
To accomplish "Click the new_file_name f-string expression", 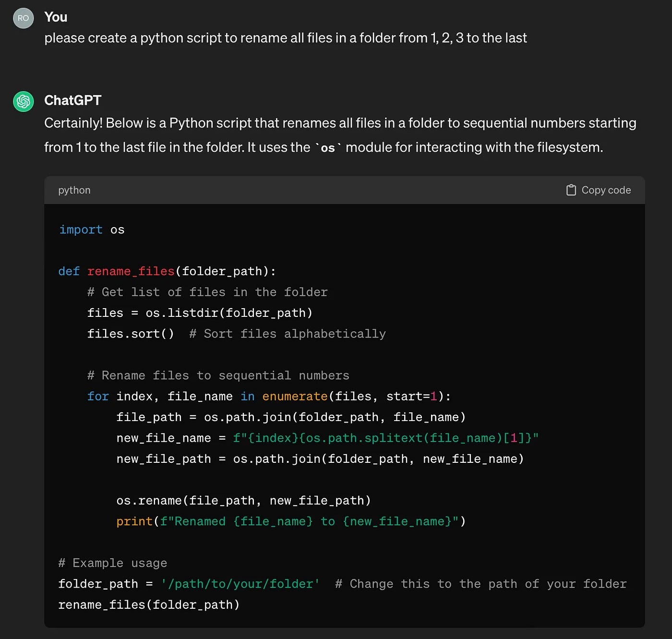I will coord(385,438).
